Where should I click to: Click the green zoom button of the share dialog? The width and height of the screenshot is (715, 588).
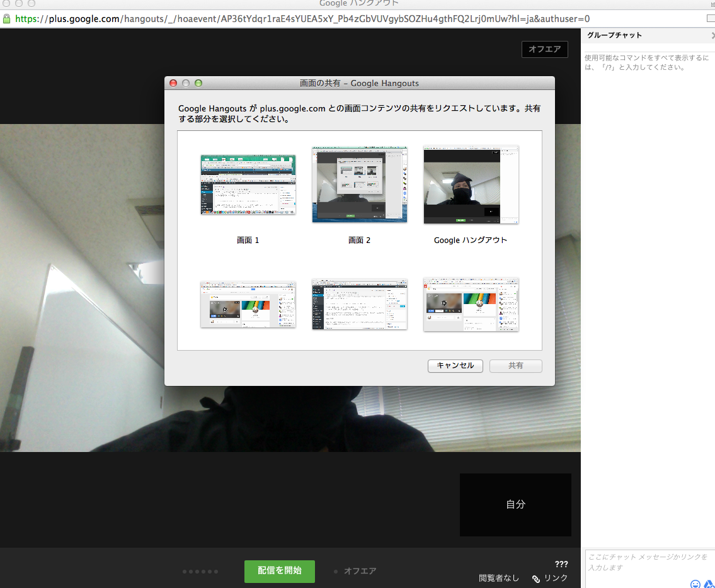[x=198, y=83]
